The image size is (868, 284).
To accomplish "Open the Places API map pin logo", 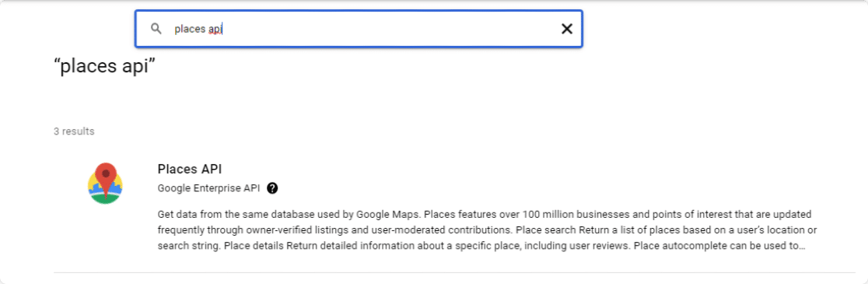I will (x=105, y=184).
